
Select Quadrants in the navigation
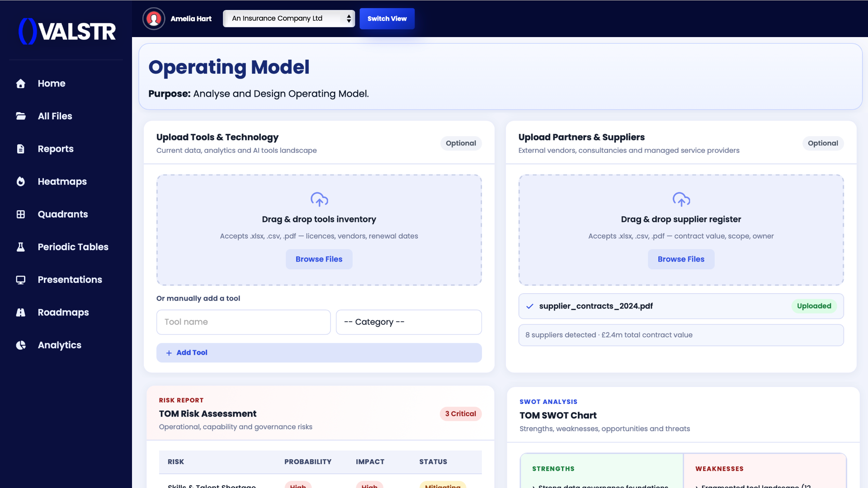tap(63, 214)
